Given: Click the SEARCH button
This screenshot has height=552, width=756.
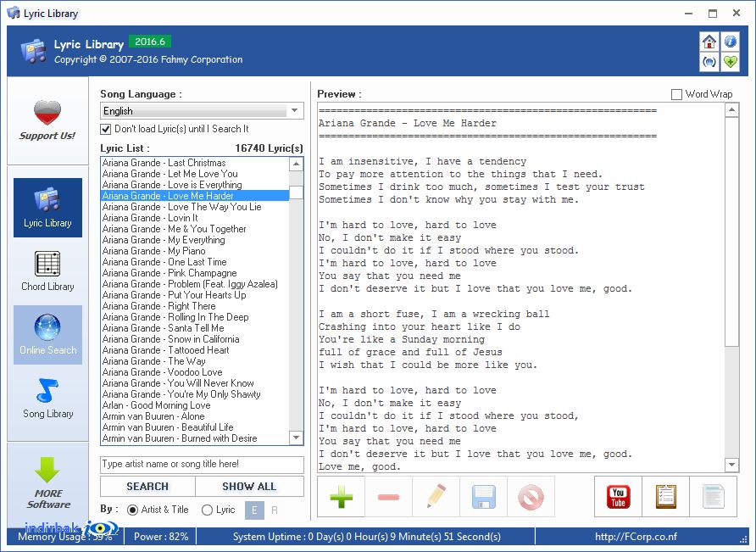Looking at the screenshot, I should coord(147,487).
